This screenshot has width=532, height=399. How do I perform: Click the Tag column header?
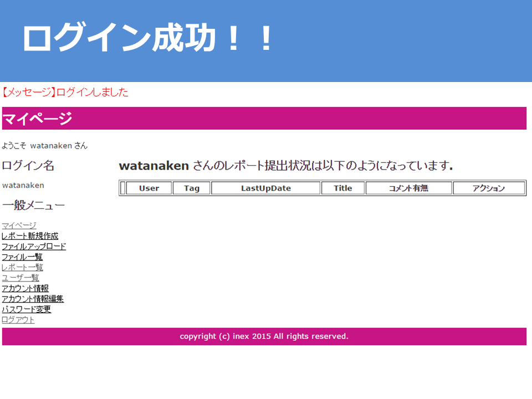[x=192, y=188]
